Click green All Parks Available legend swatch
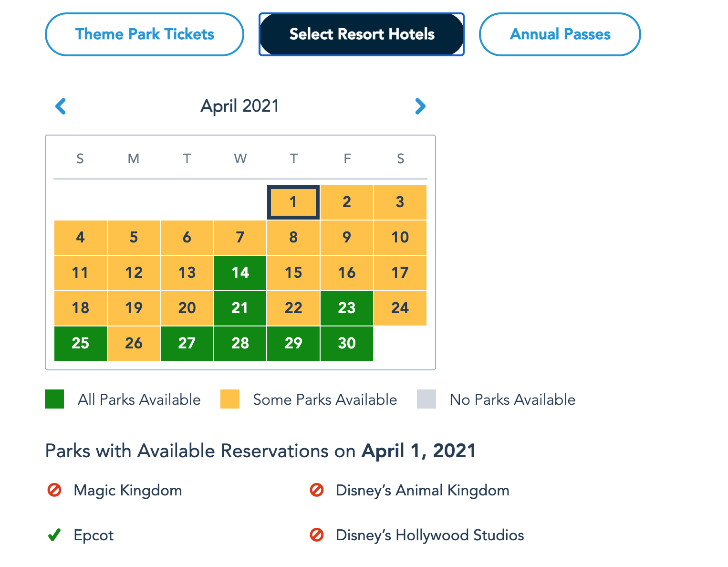Screen dimensions: 728x567 (54, 399)
